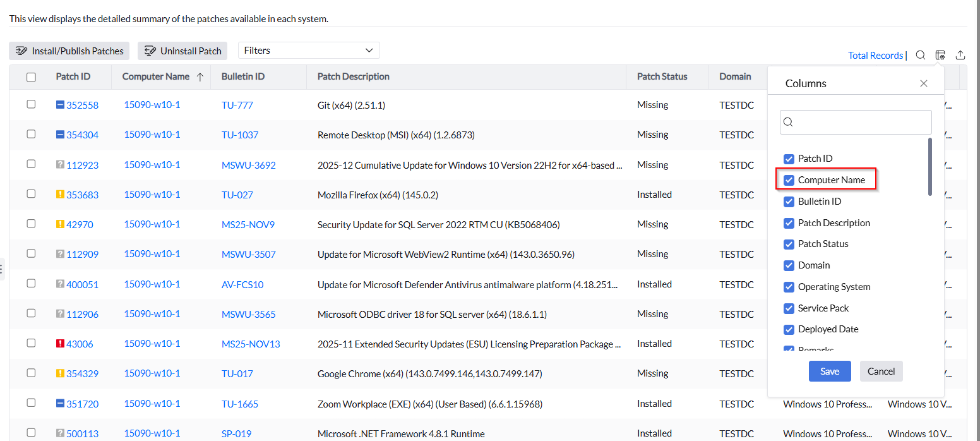
Task: Click yellow warning icon of patch 354329
Action: (61, 373)
